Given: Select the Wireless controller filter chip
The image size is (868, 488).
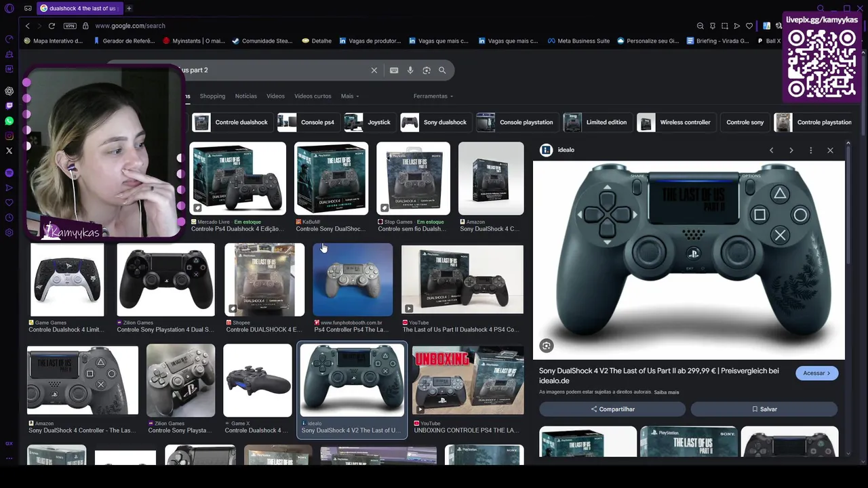Looking at the screenshot, I should [x=675, y=122].
